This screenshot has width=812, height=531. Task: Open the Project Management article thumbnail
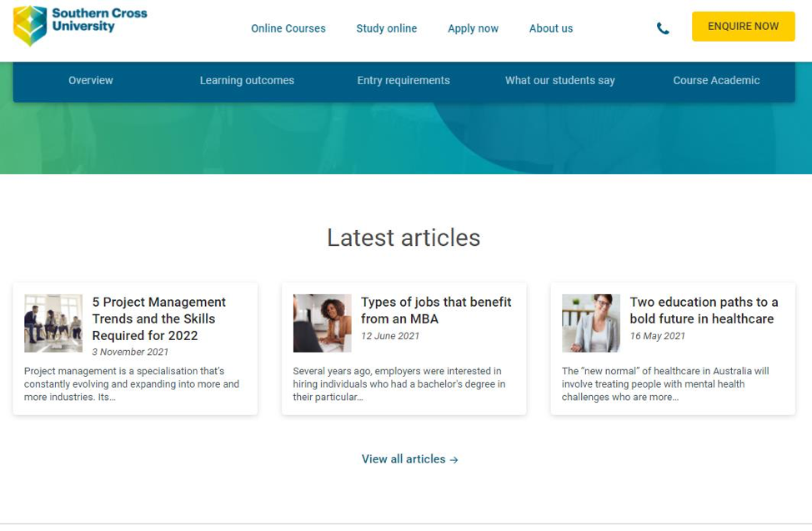click(x=53, y=323)
